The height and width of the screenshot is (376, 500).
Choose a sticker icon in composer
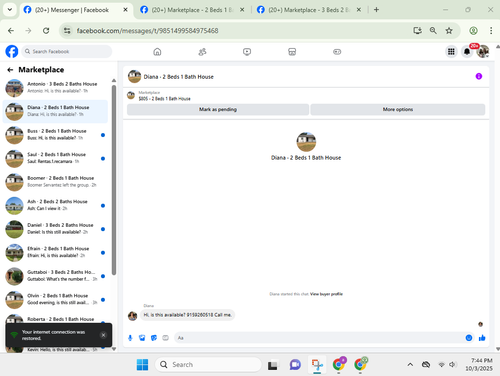click(154, 338)
